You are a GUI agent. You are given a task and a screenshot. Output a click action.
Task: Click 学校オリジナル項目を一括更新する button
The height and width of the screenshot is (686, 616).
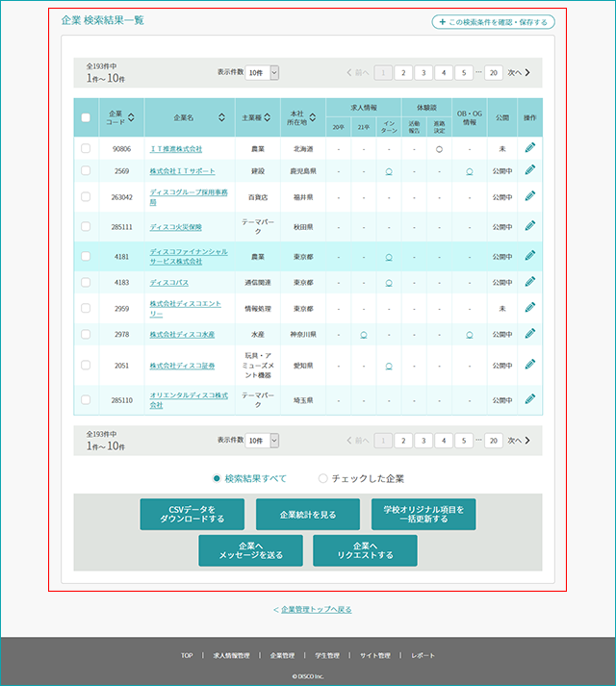tap(423, 514)
